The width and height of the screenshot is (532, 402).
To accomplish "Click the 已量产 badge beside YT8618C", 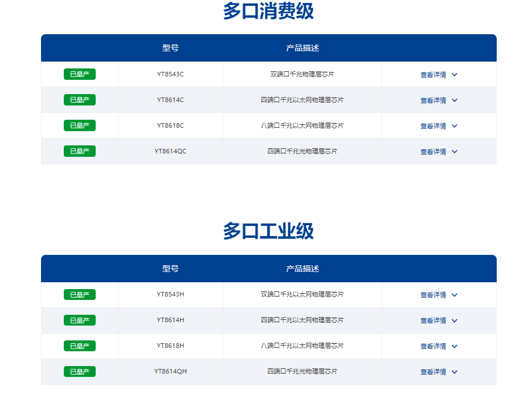I will point(80,125).
